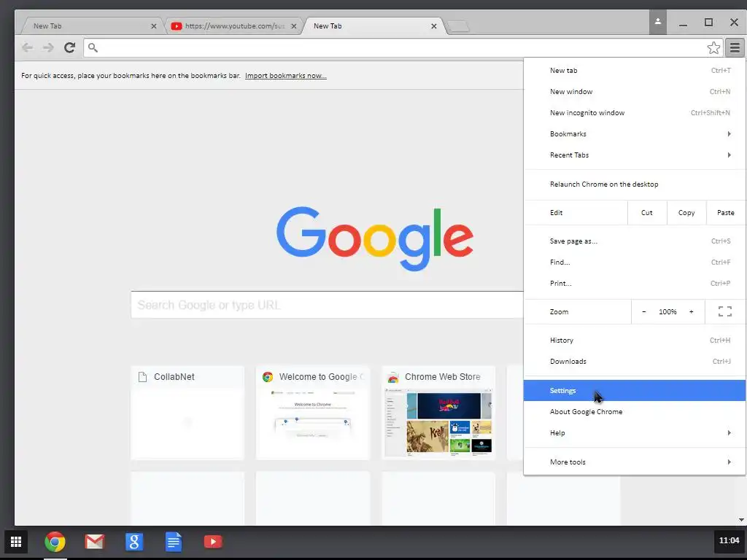Screen dimensions: 747x560
Task: Click the clock showing 11:04
Action: point(729,540)
